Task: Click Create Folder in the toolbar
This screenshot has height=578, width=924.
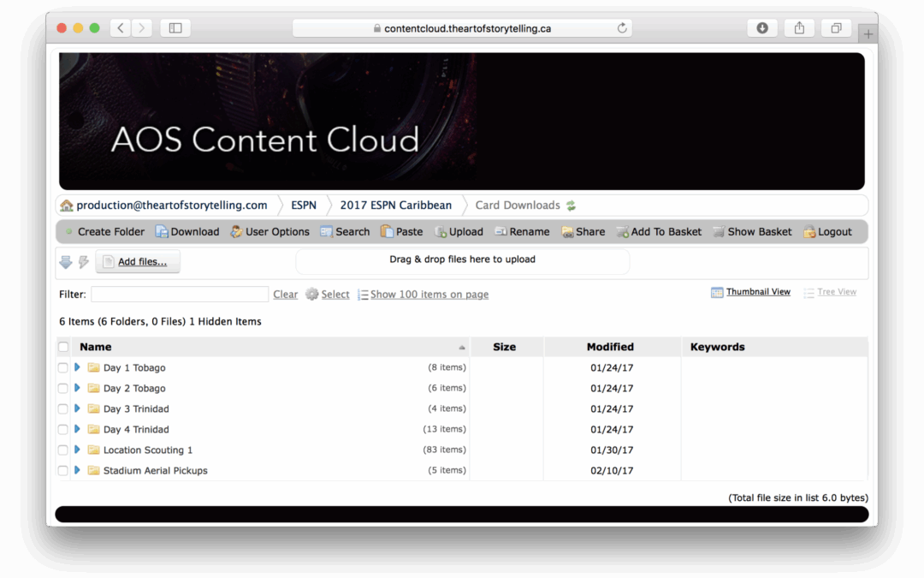Action: (105, 232)
